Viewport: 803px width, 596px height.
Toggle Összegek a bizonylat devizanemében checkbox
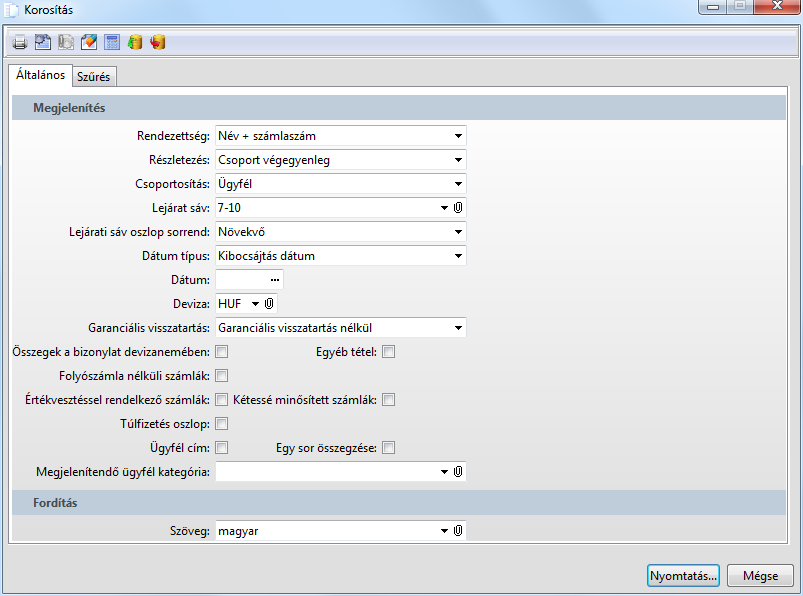coord(221,352)
